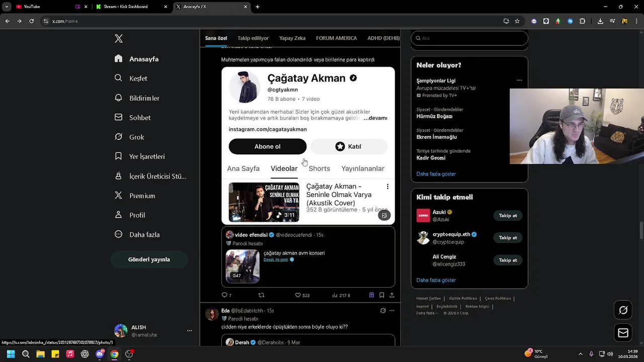Open Hürmüz Boğazı trend
This screenshot has width=644, height=362.
point(434,117)
